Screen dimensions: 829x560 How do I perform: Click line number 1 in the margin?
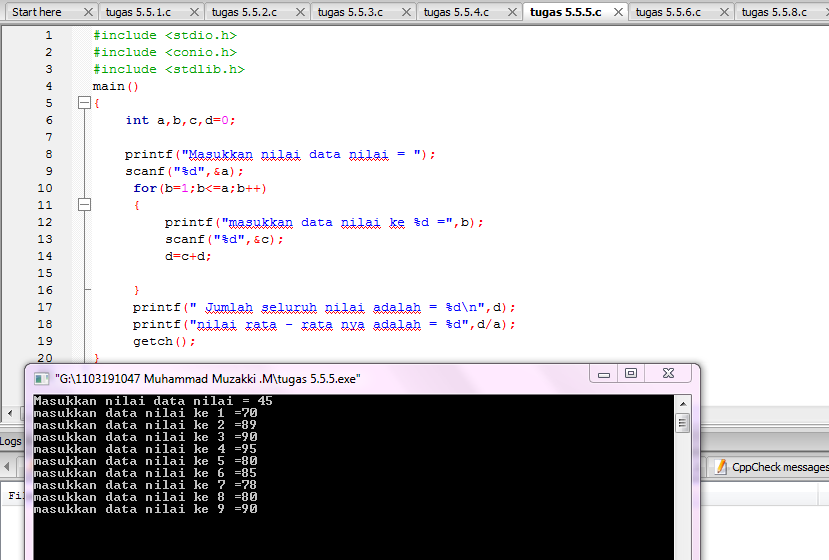pos(49,35)
